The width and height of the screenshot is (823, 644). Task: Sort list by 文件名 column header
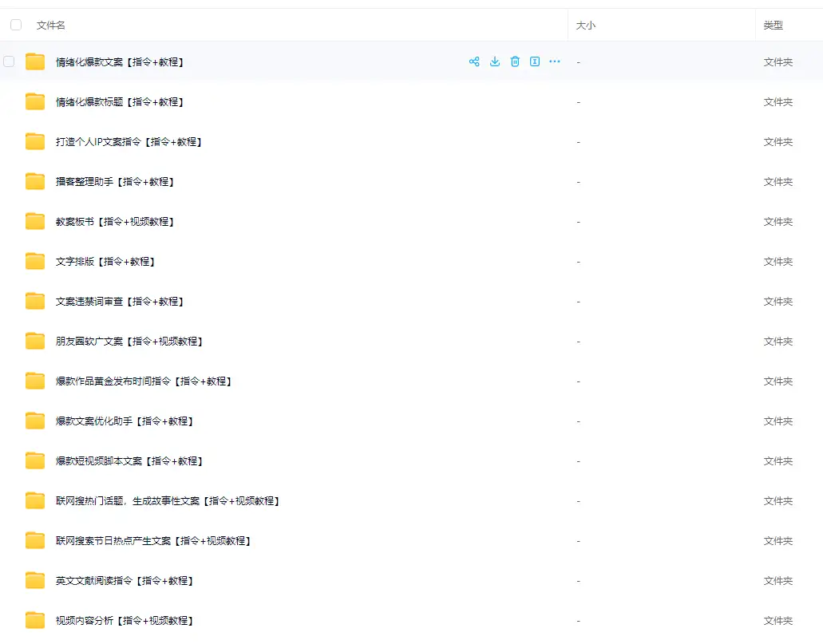tap(51, 26)
